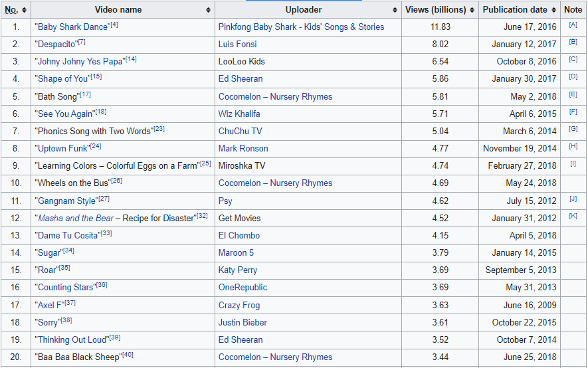The image size is (588, 368).
Task: Visit the Mark Ronson uploader link
Action: pyautogui.click(x=243, y=148)
